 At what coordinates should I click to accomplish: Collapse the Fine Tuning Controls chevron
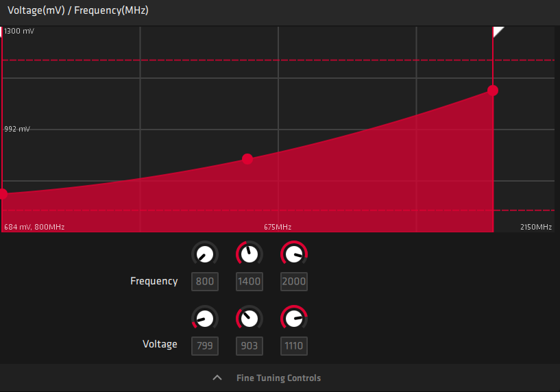[217, 378]
